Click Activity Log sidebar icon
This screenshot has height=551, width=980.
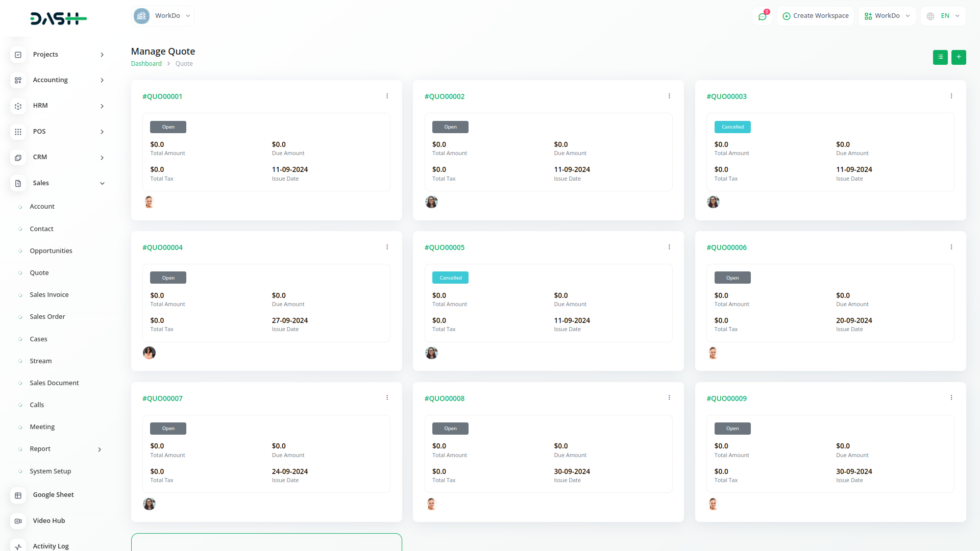click(18, 546)
